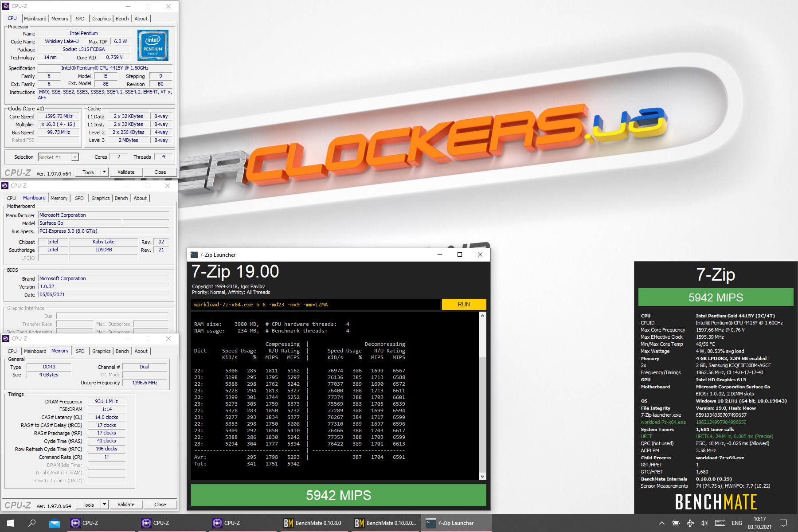Click the Intel Pentium inside logo
This screenshot has height=532, width=798.
click(x=153, y=45)
